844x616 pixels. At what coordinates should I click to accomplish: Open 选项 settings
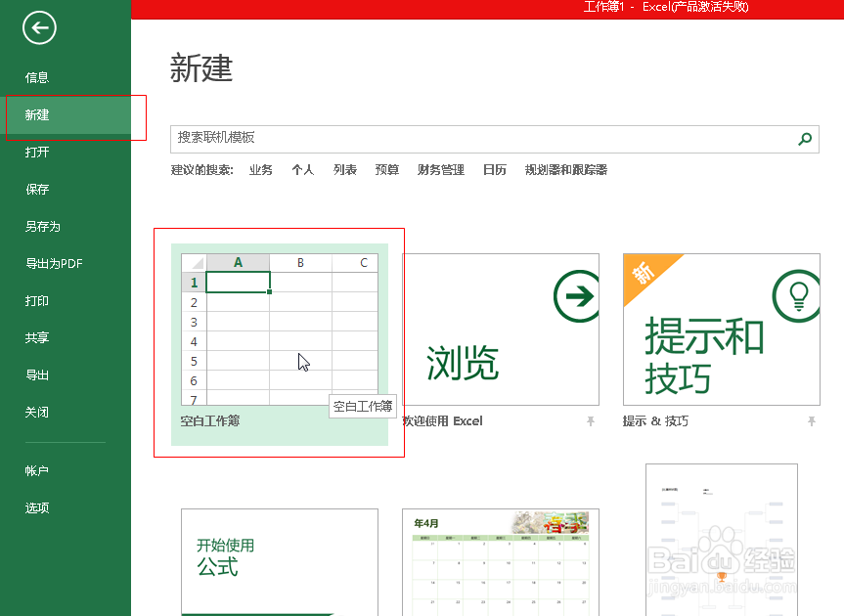(37, 507)
